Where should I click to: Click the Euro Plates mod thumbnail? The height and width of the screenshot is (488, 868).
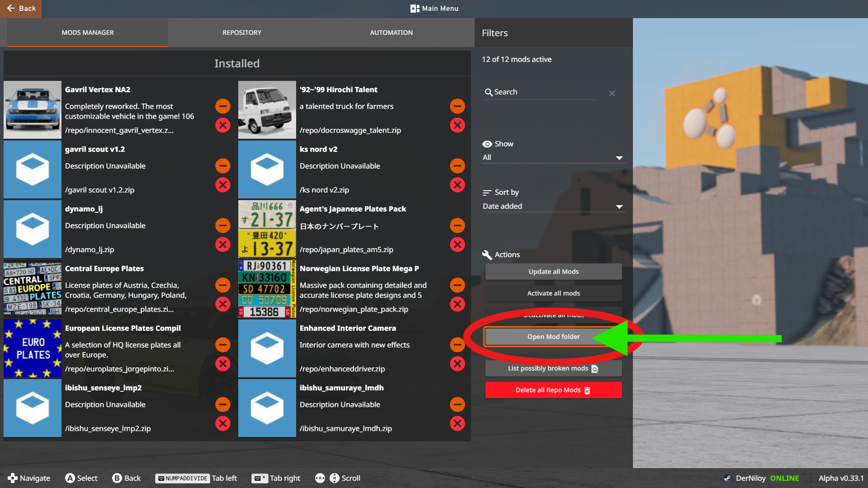point(33,348)
